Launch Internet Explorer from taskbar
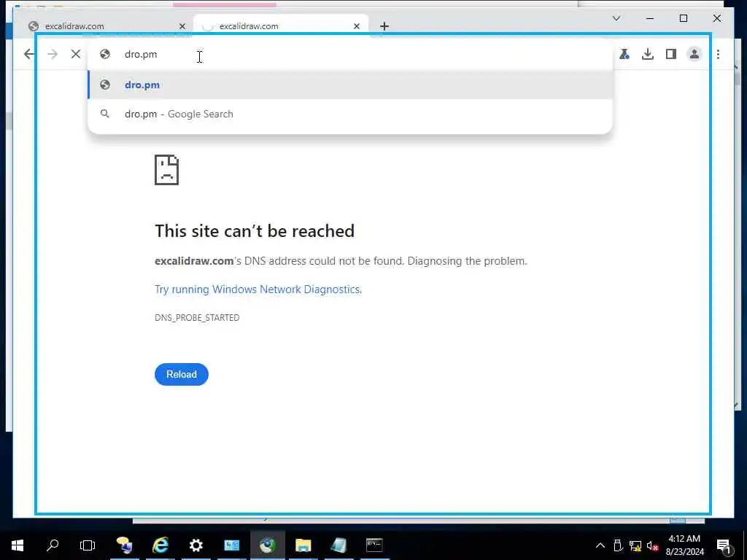747x560 pixels. click(x=160, y=545)
